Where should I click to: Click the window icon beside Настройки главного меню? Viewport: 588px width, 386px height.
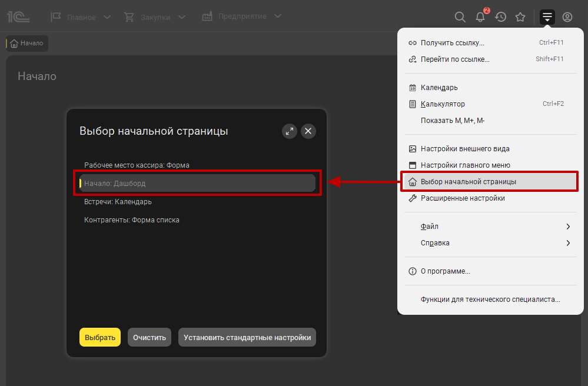click(x=413, y=165)
